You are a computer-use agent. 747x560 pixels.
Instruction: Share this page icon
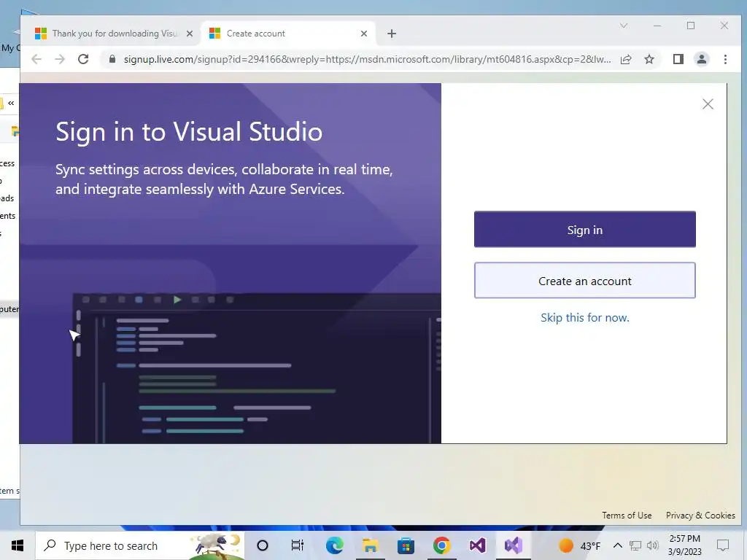pyautogui.click(x=625, y=59)
